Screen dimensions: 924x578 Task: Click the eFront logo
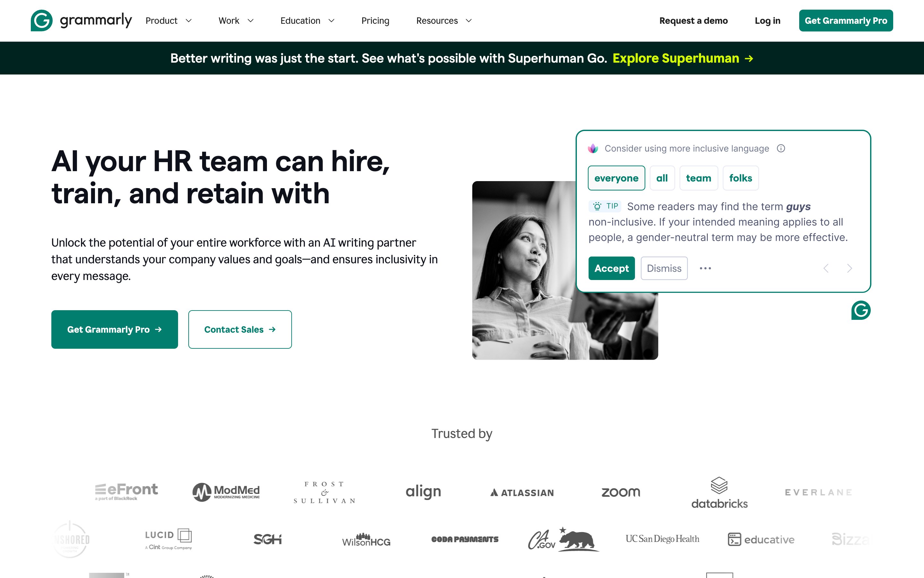(126, 492)
